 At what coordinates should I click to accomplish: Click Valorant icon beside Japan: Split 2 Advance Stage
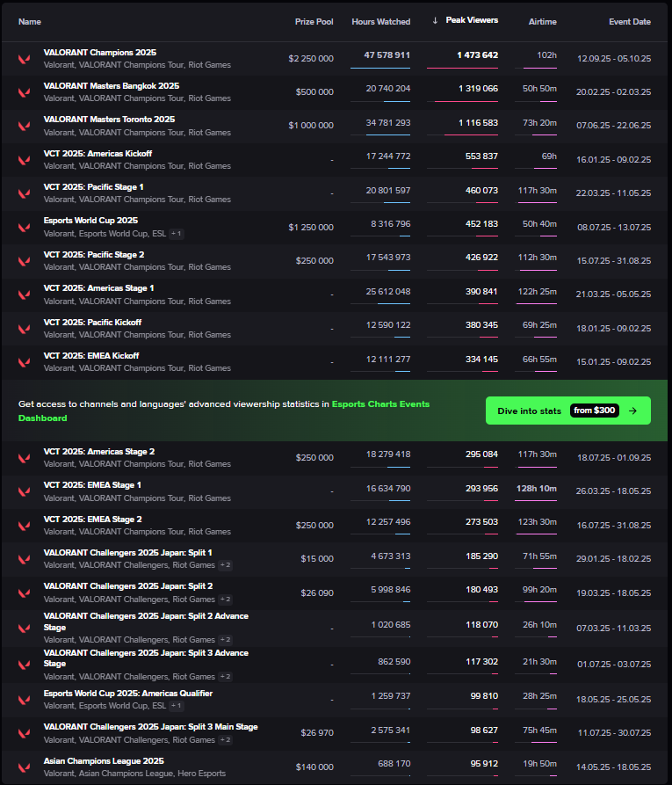point(24,628)
